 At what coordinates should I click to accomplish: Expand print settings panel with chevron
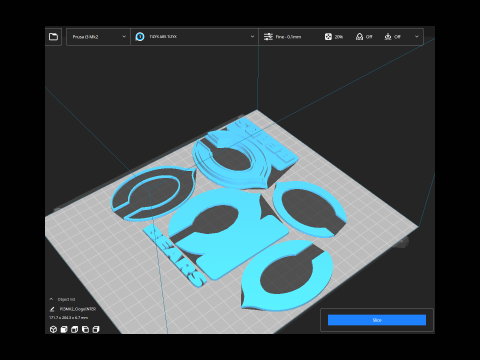coord(417,37)
